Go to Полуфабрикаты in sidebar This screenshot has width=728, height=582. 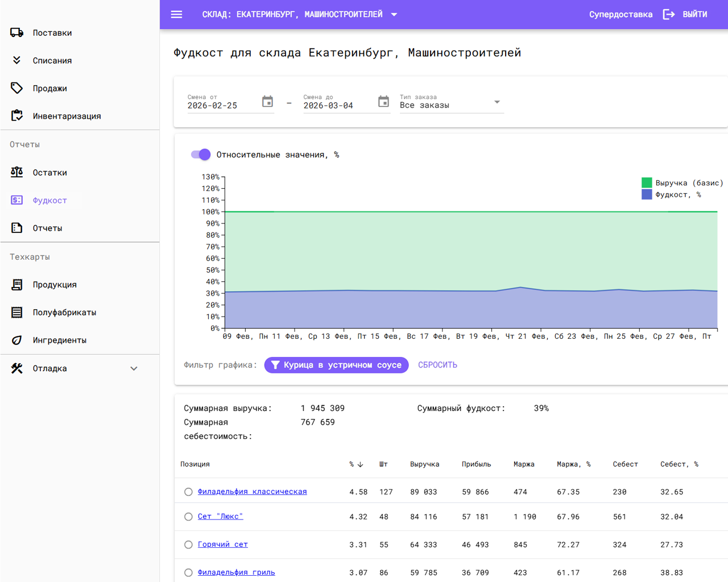[x=64, y=313]
